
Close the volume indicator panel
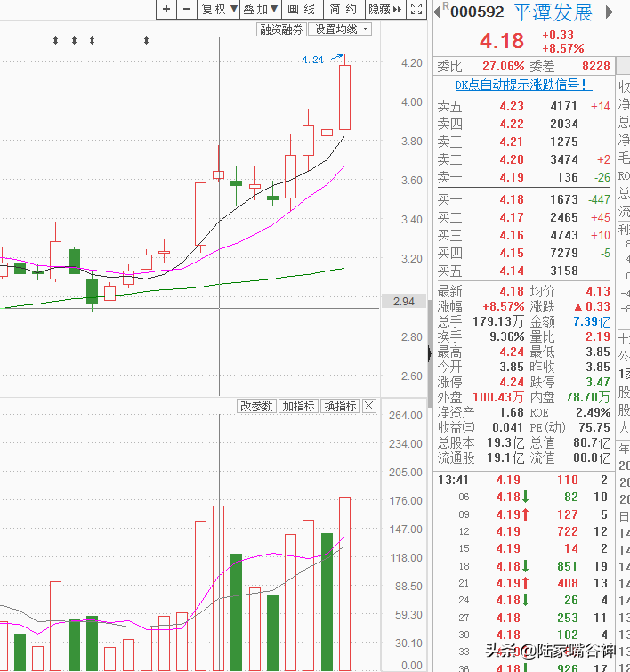[x=369, y=406]
